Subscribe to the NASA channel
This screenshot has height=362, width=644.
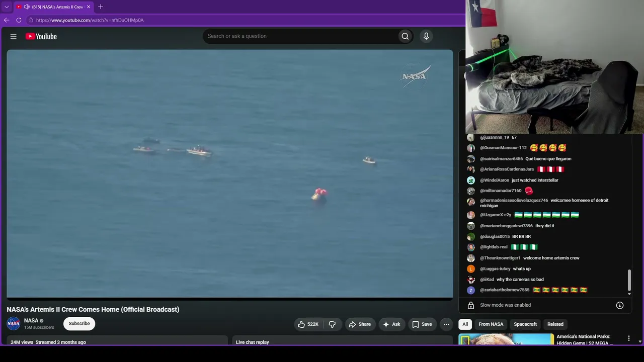click(x=79, y=324)
